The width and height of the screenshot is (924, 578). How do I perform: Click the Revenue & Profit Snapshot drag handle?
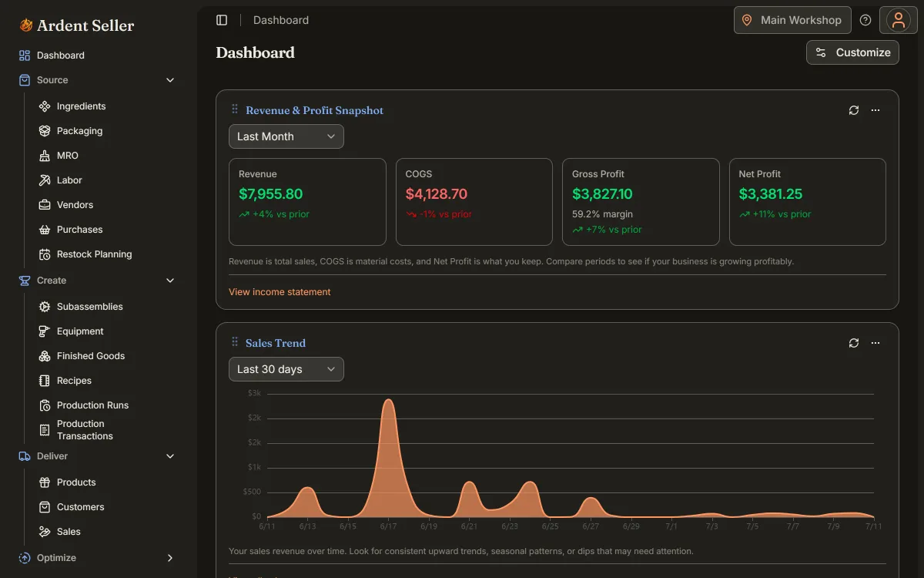pyautogui.click(x=235, y=109)
